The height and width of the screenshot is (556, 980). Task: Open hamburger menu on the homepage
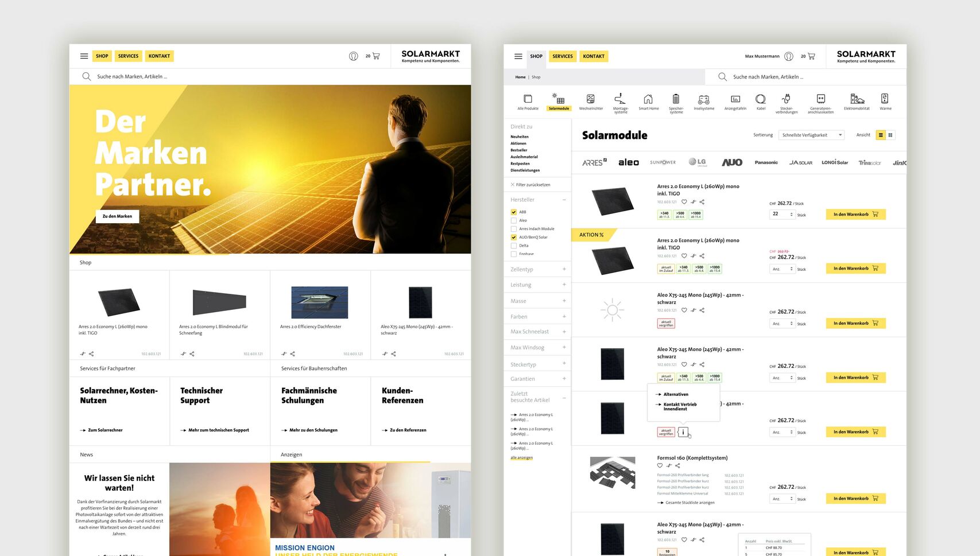tap(84, 56)
